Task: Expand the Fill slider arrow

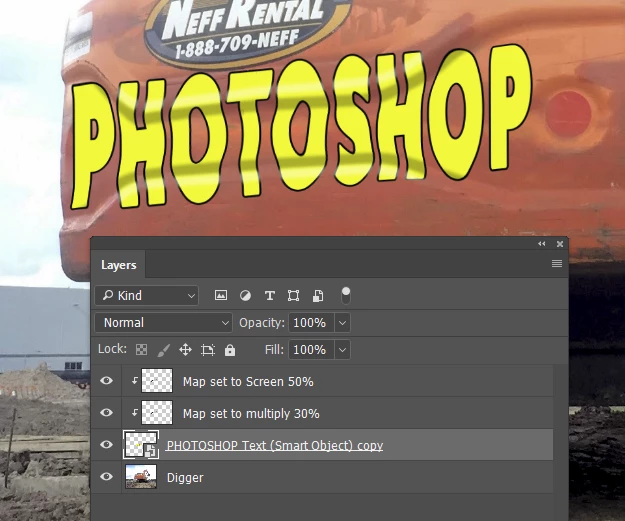Action: pos(342,350)
